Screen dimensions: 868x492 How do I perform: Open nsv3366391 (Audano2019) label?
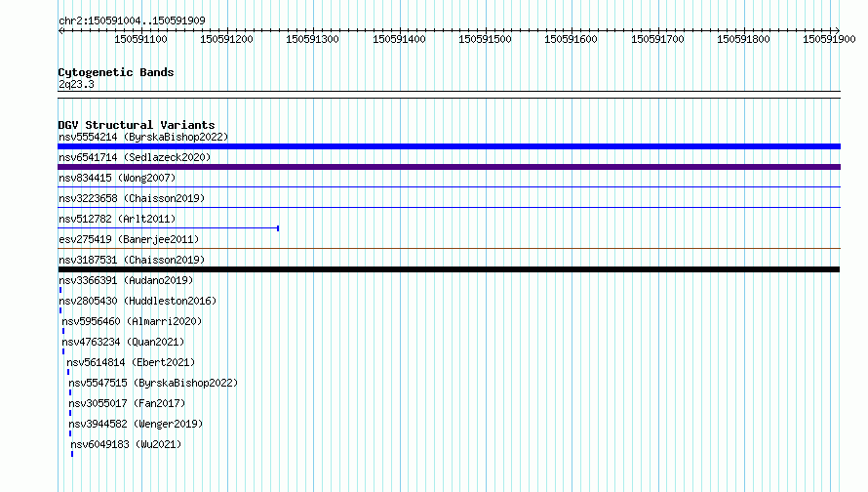point(126,280)
